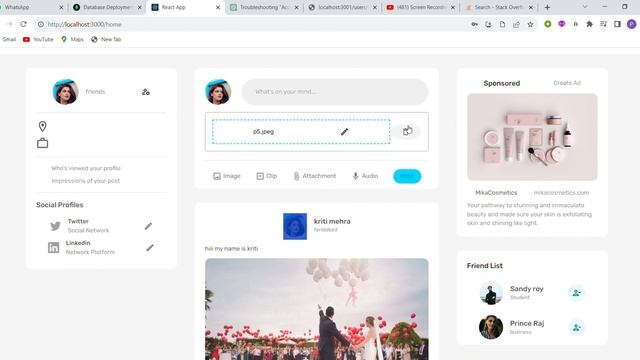
Task: Open the YouTube bookmark
Action: coord(38,40)
